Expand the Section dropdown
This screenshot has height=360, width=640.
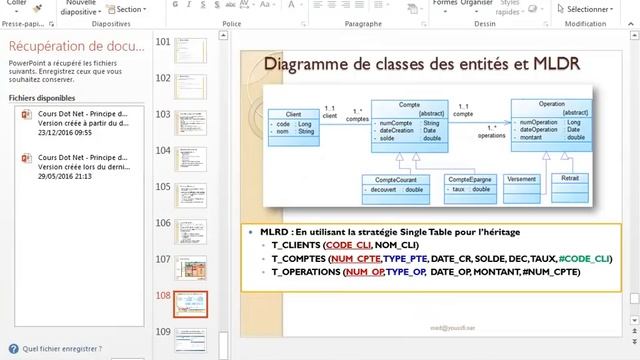point(127,9)
